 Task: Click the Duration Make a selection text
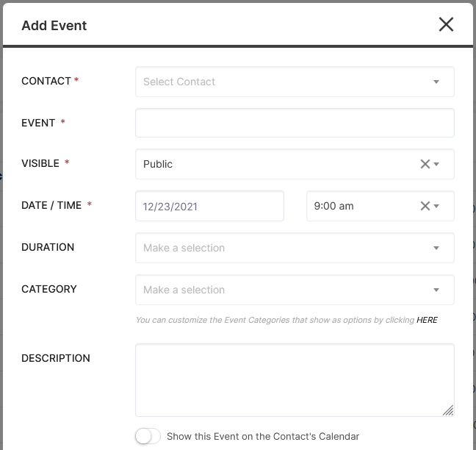point(184,248)
